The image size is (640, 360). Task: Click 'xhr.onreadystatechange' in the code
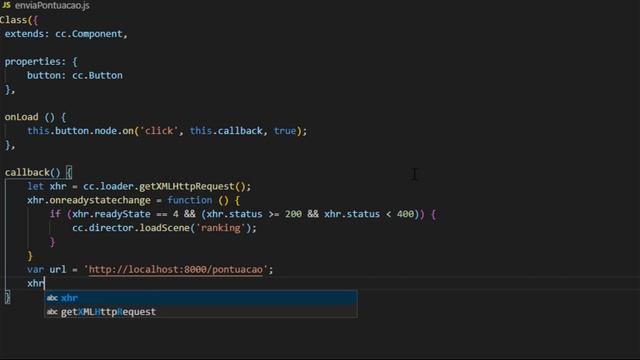tap(89, 200)
